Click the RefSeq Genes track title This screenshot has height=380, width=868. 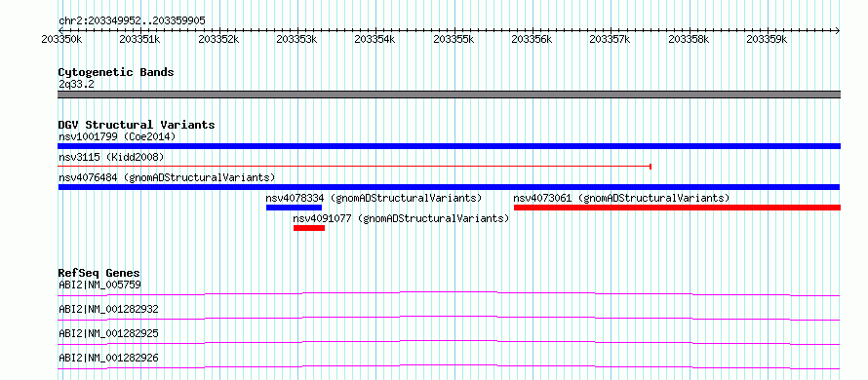click(x=99, y=273)
